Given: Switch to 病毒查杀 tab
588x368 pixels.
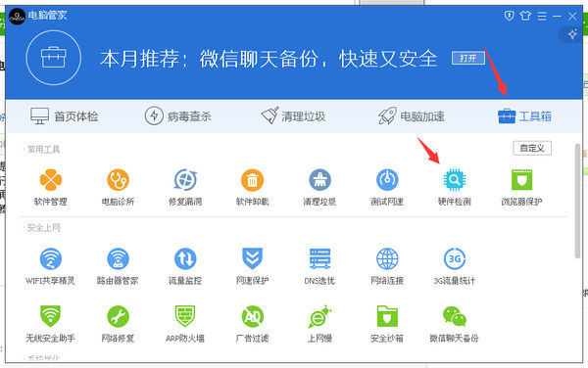Looking at the screenshot, I should (x=178, y=116).
